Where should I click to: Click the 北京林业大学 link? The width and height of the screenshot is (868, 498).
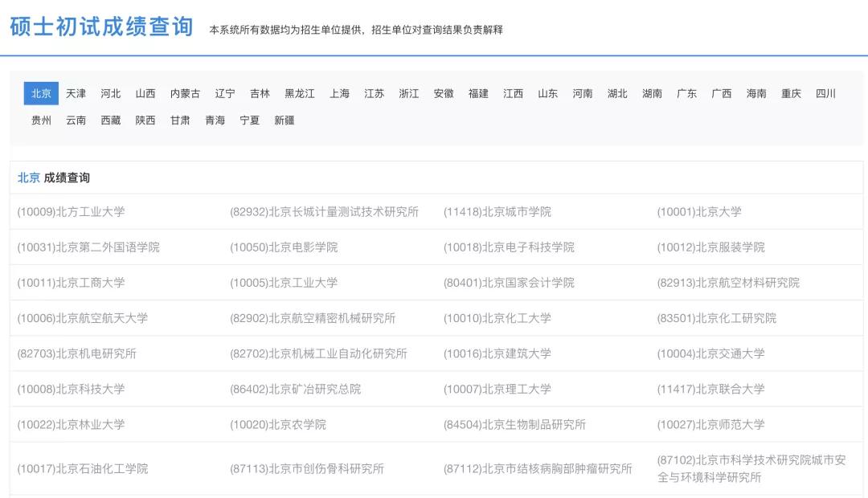pyautogui.click(x=72, y=424)
